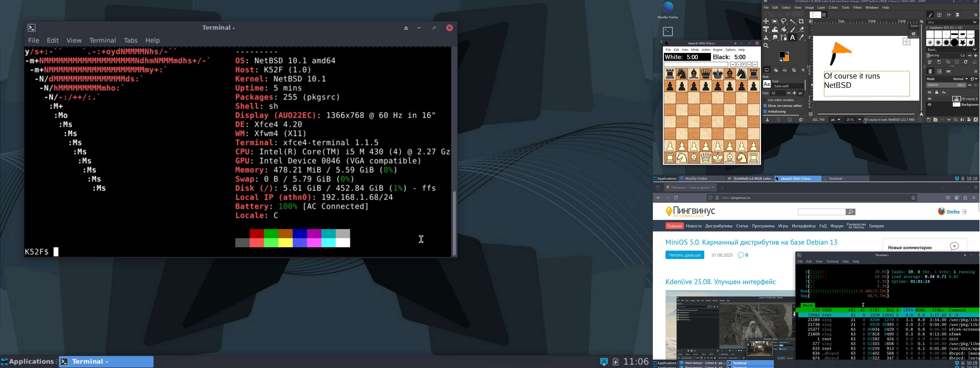Select the Eraser tool in GIMP
Screen dimensions: 980x368
click(x=802, y=30)
